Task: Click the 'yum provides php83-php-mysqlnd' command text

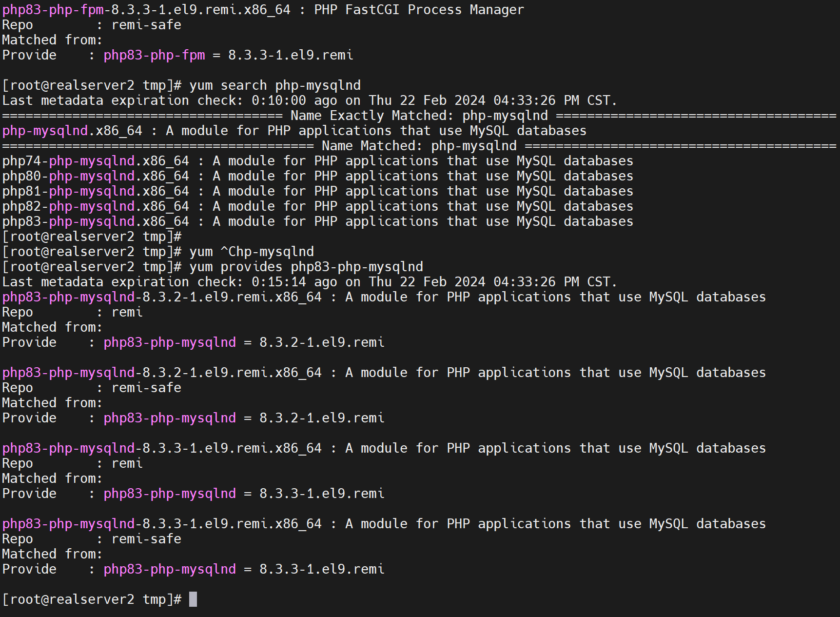Action: coord(306,267)
